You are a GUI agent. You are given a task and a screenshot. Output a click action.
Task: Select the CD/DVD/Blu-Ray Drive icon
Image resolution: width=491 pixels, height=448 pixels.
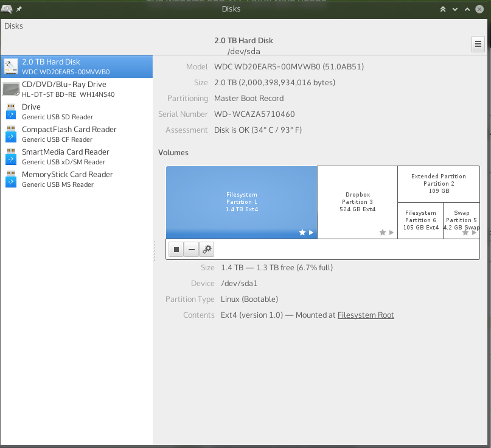pos(11,89)
